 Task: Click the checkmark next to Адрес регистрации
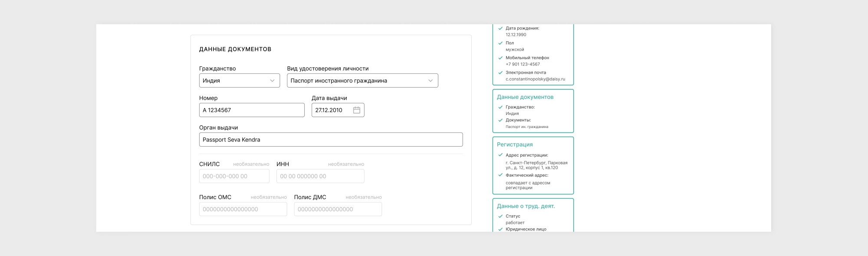coord(500,155)
